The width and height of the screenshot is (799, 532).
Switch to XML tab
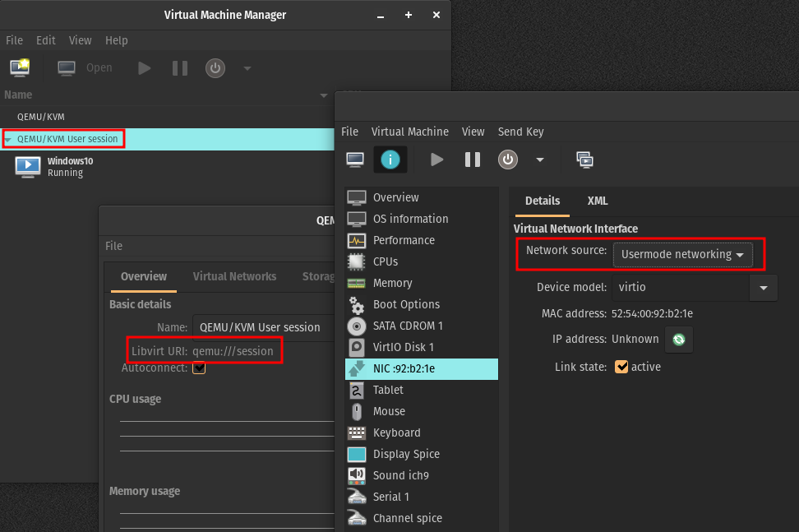(598, 201)
